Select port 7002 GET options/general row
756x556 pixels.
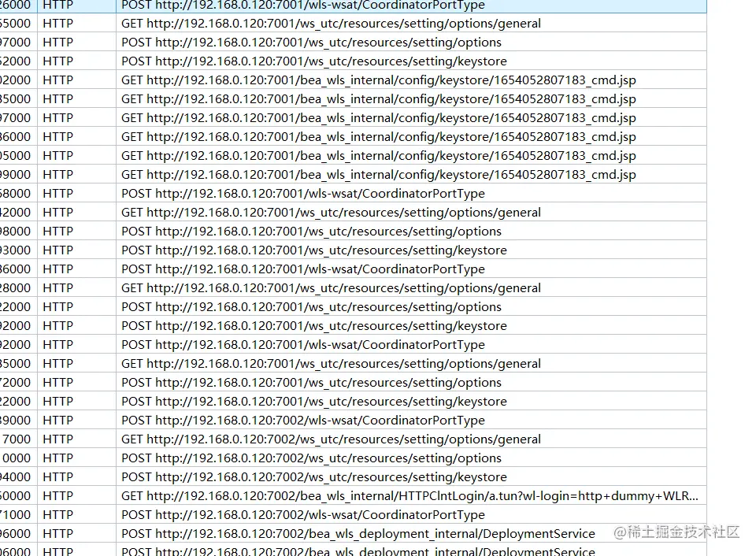(x=353, y=439)
